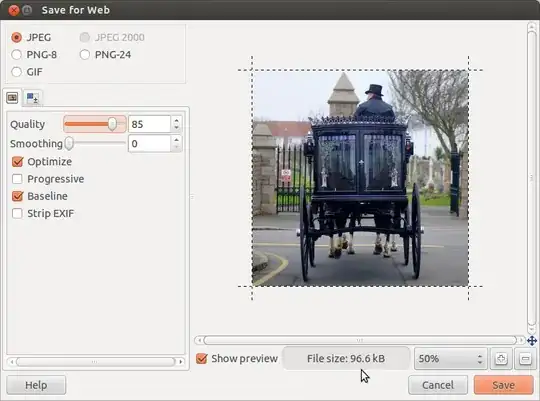Click the preview horizontal scrollbar
This screenshot has width=540, height=401.
point(360,340)
